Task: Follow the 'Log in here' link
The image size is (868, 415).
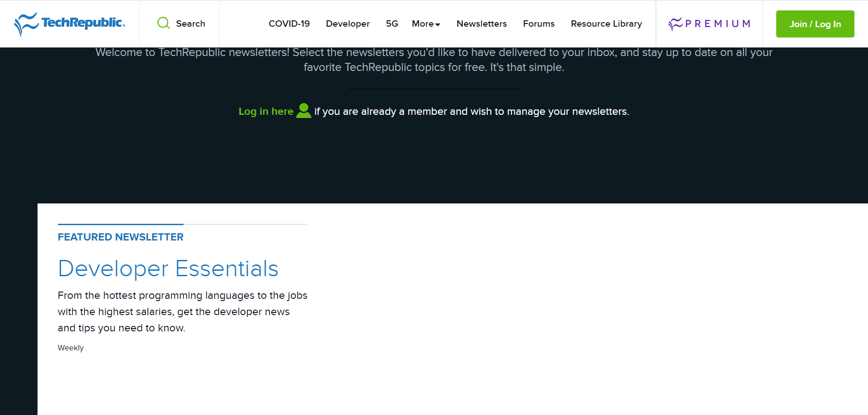Action: (266, 111)
